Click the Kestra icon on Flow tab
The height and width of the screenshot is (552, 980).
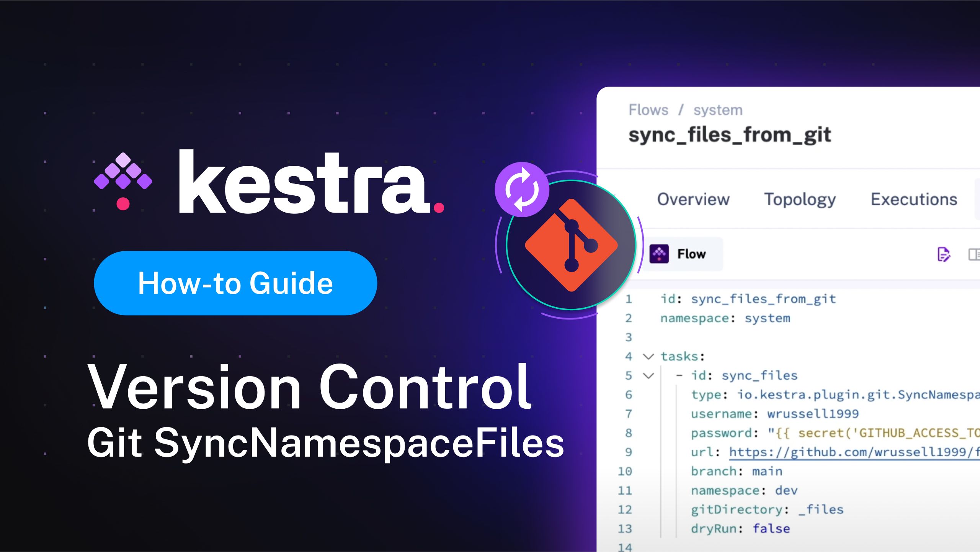(659, 254)
